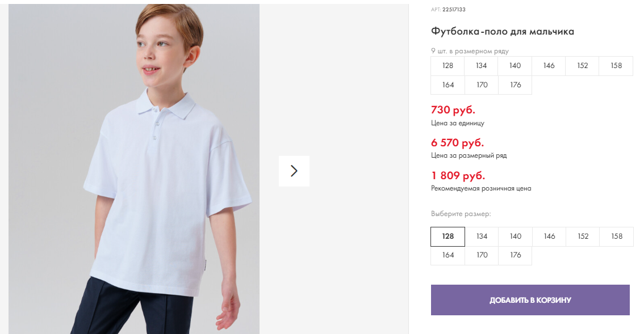Viewport: 644px width, 334px height.
Task: Pick size 164 under 'Выберите размер'
Action: [448, 255]
